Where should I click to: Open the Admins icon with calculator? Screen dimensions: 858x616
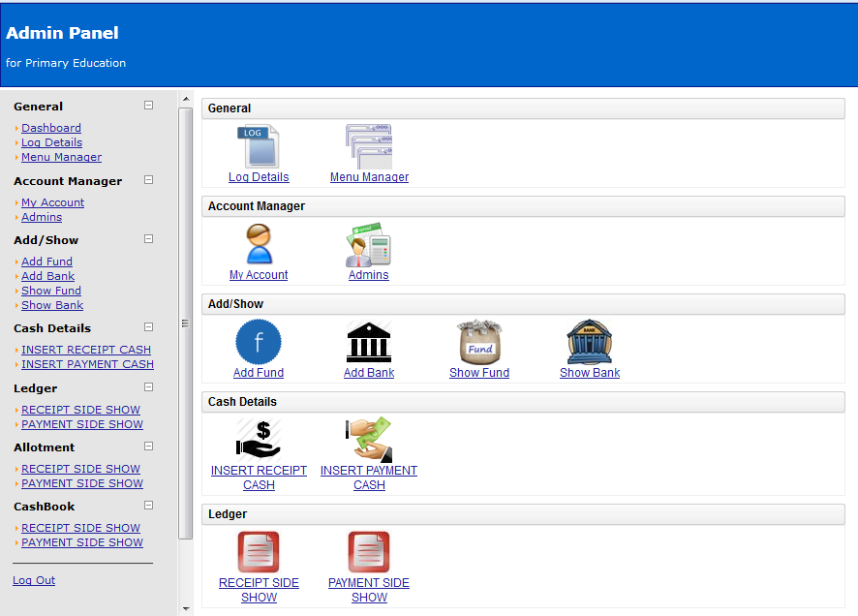pyautogui.click(x=369, y=245)
